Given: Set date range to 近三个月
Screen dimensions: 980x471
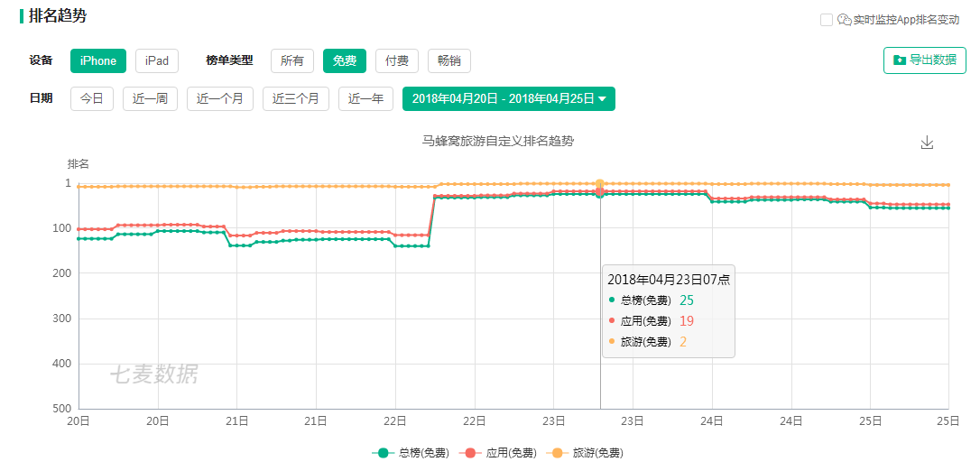Looking at the screenshot, I should (296, 98).
